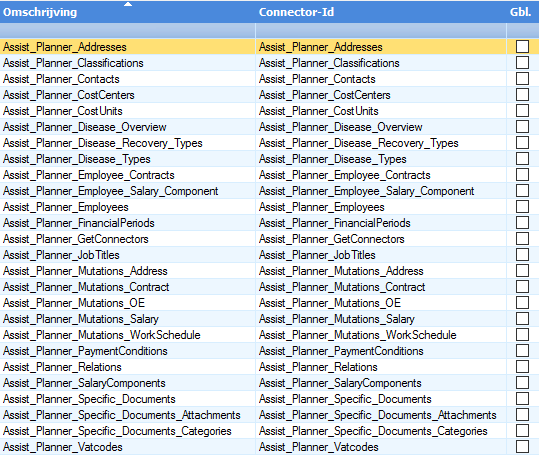Select Assist_Planner_JobTitles in Omschrijving column
The image size is (539, 456).
[x=61, y=255]
